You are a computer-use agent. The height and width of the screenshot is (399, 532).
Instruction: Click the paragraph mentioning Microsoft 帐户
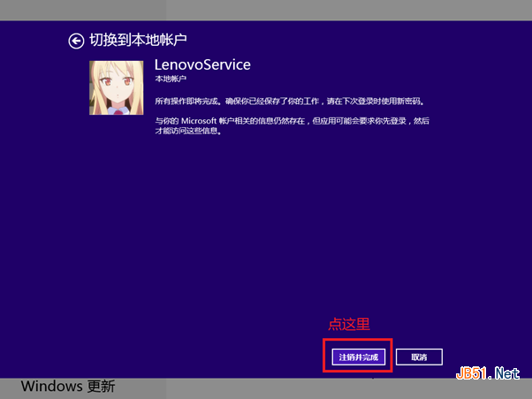pos(293,125)
